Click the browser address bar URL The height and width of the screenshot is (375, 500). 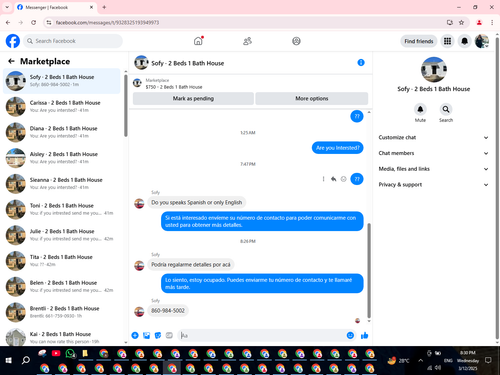107,22
